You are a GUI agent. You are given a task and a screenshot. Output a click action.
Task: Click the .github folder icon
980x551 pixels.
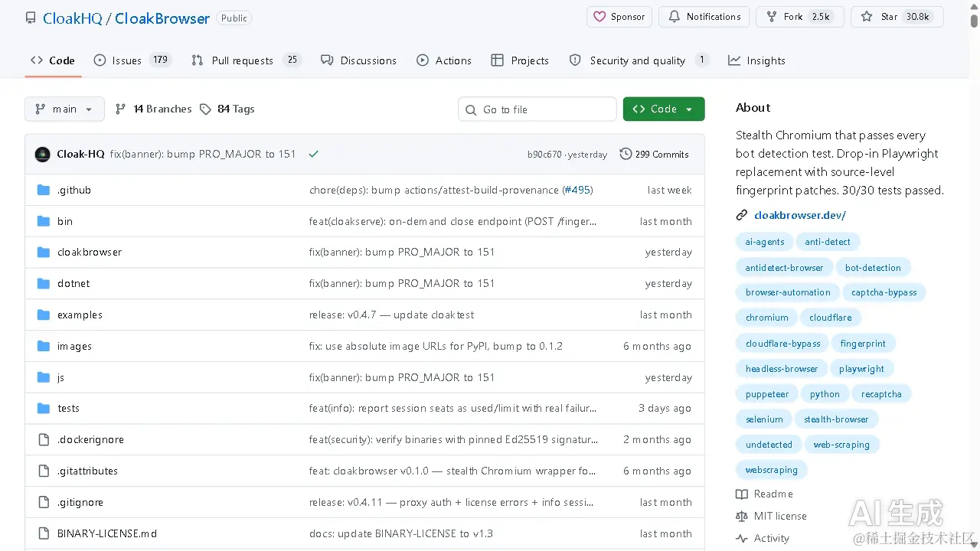[44, 190]
